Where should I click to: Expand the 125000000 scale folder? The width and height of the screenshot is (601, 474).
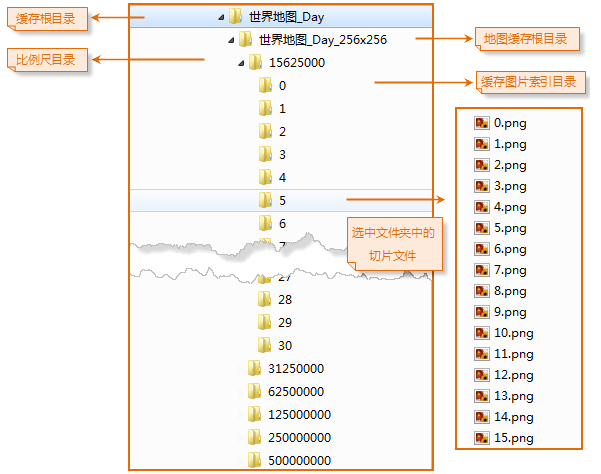(240, 415)
